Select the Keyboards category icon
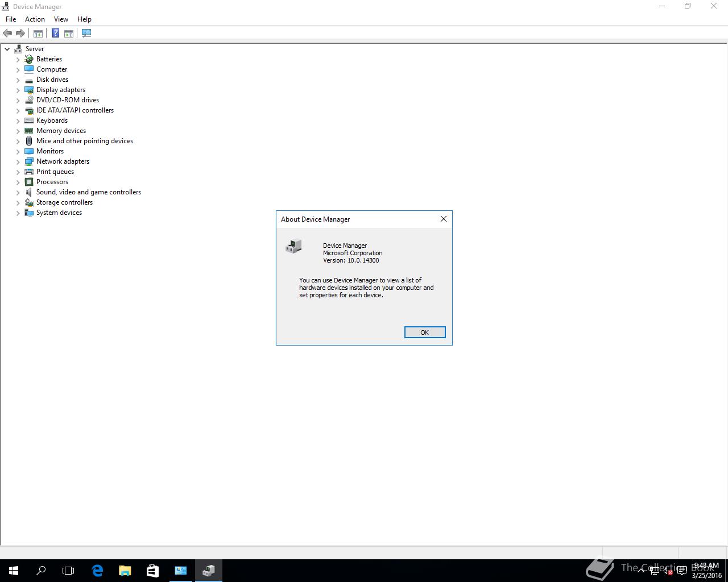 coord(29,120)
